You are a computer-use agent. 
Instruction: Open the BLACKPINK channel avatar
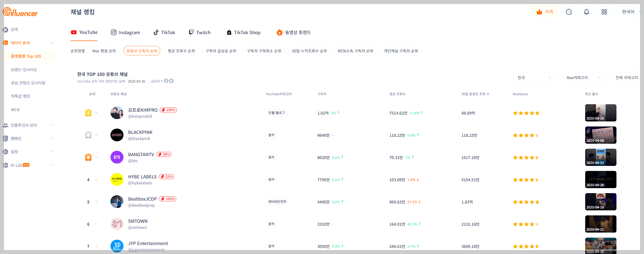117,135
